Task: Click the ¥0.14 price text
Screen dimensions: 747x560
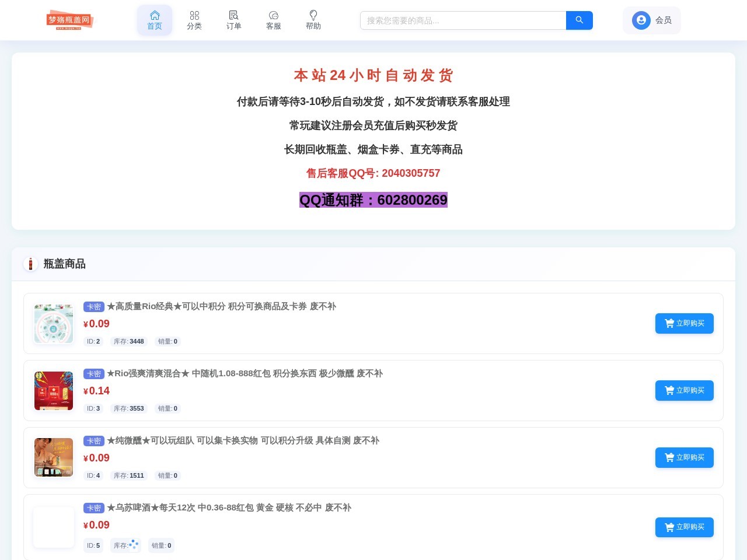Action: click(97, 391)
